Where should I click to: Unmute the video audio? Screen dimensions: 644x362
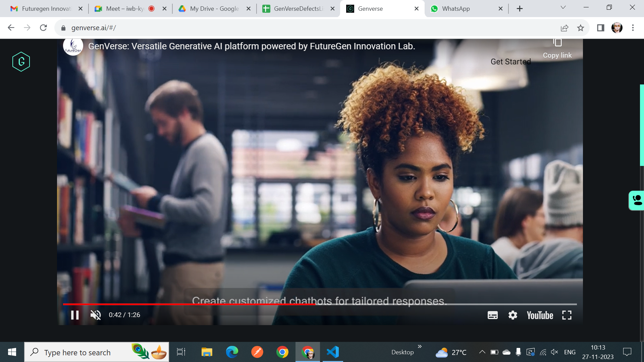tap(96, 315)
